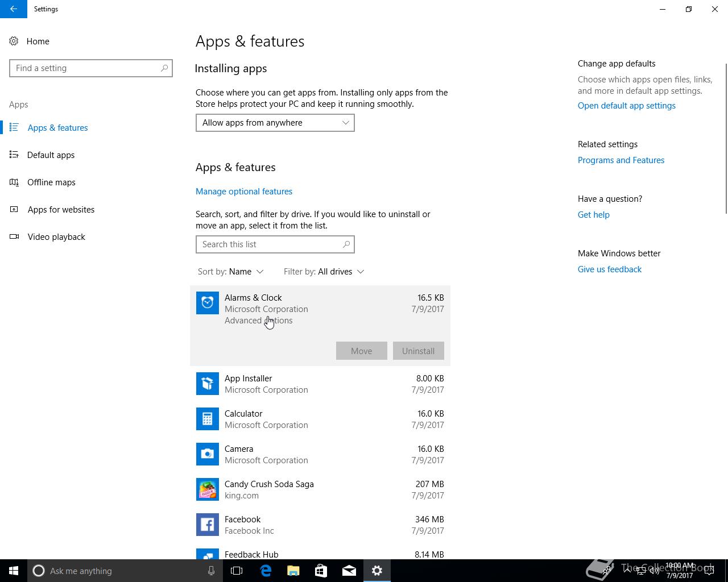Screen dimensions: 728x582
Task: Click the Ask me anything Cortana box
Action: [x=125, y=571]
